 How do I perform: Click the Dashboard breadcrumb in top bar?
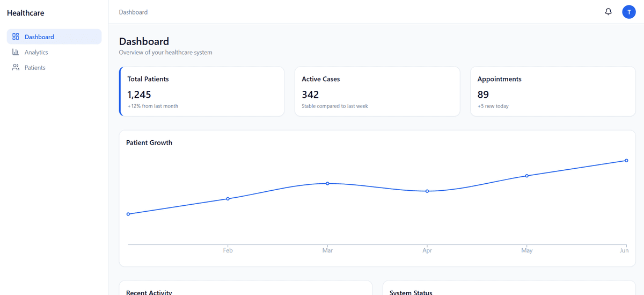pos(133,12)
